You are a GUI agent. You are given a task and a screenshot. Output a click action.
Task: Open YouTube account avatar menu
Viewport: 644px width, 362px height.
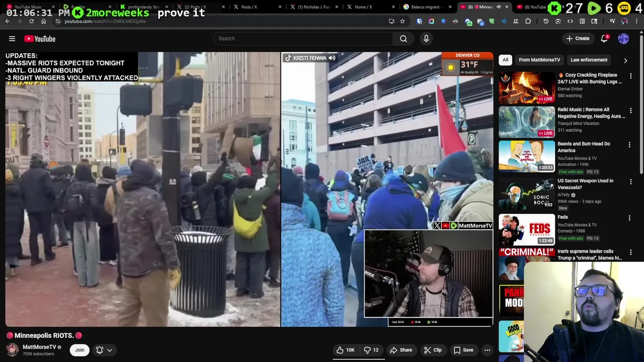pos(623,39)
